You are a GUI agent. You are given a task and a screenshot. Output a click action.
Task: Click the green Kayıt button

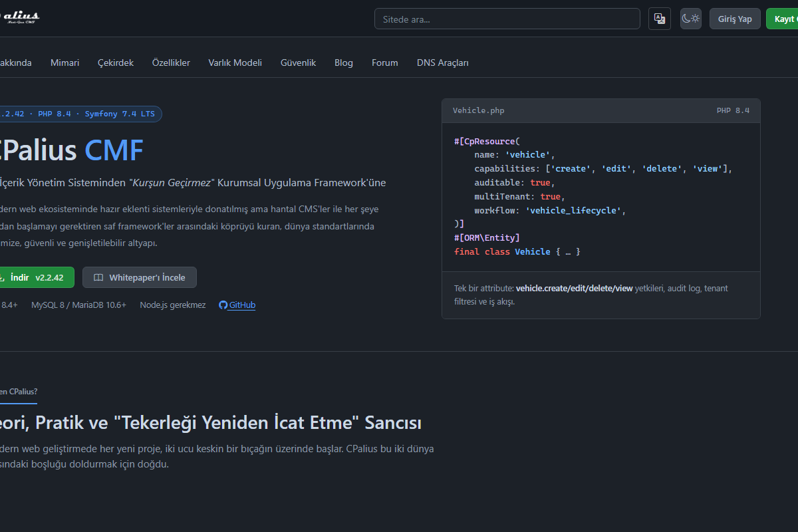782,19
